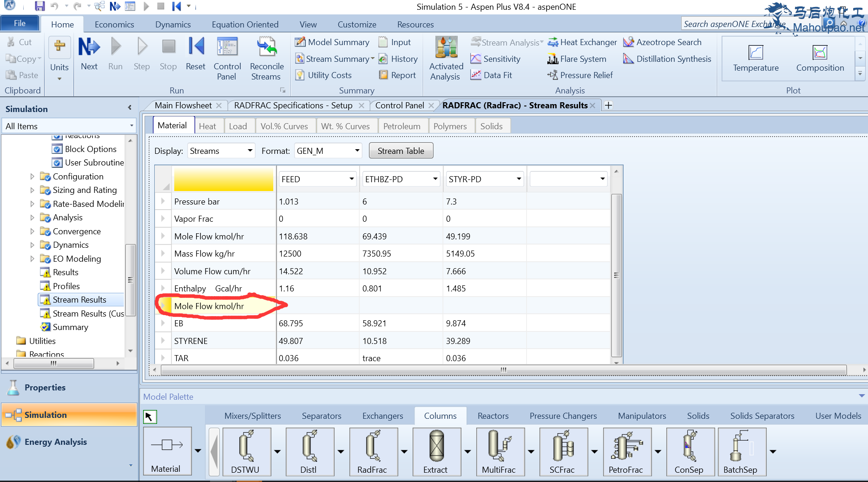868x482 pixels.
Task: Open Distillation Synthesis
Action: point(667,59)
